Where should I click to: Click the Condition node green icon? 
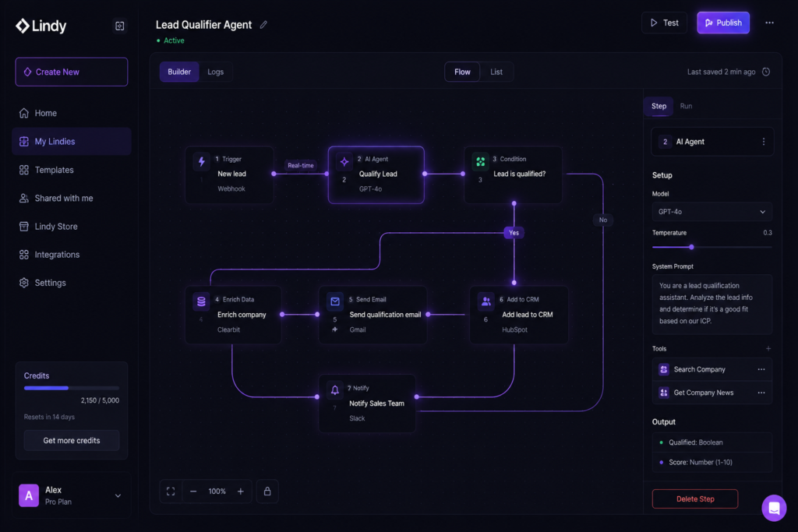480,162
